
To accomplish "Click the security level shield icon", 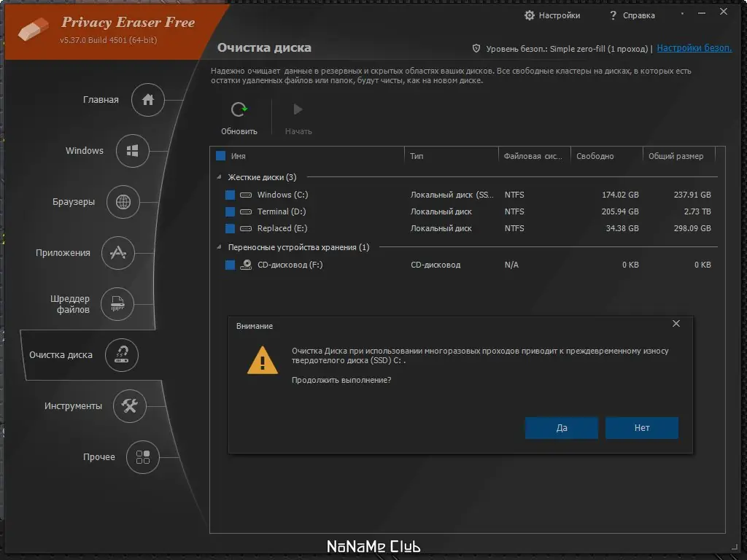I will [x=476, y=49].
